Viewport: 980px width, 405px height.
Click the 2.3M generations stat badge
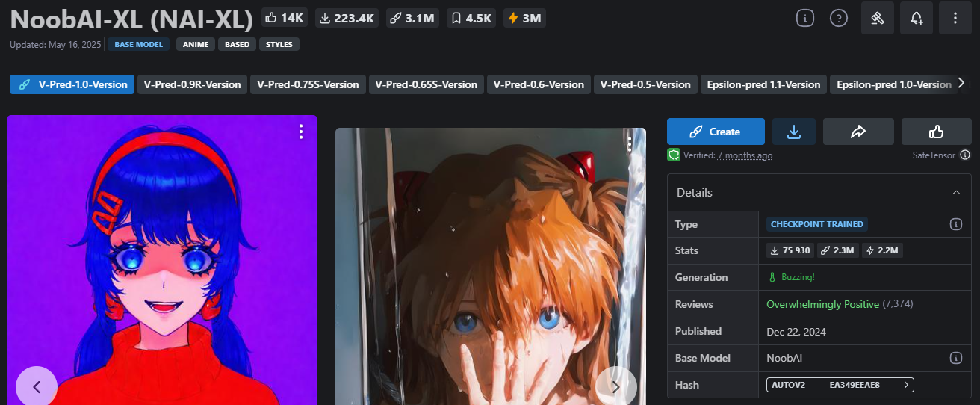838,250
